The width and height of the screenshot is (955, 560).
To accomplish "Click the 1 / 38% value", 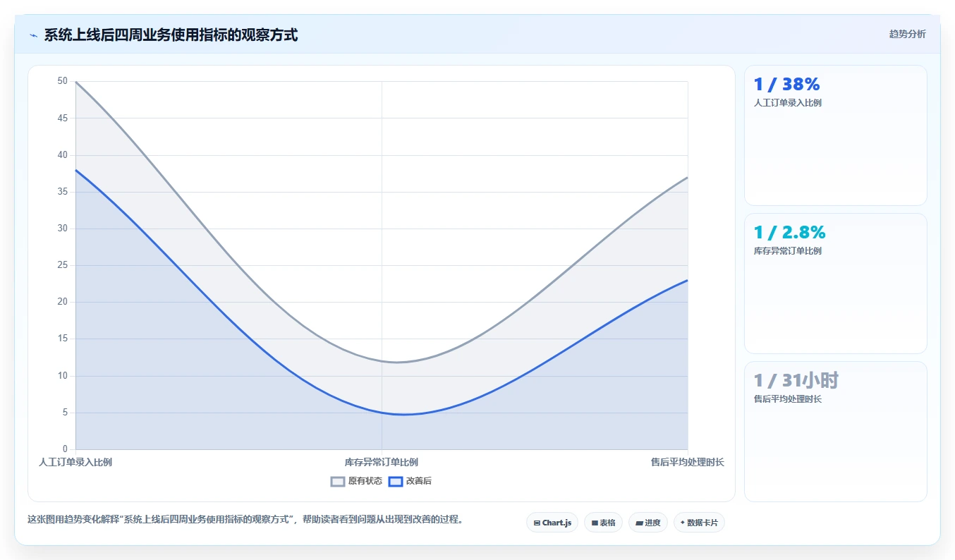I will [786, 85].
